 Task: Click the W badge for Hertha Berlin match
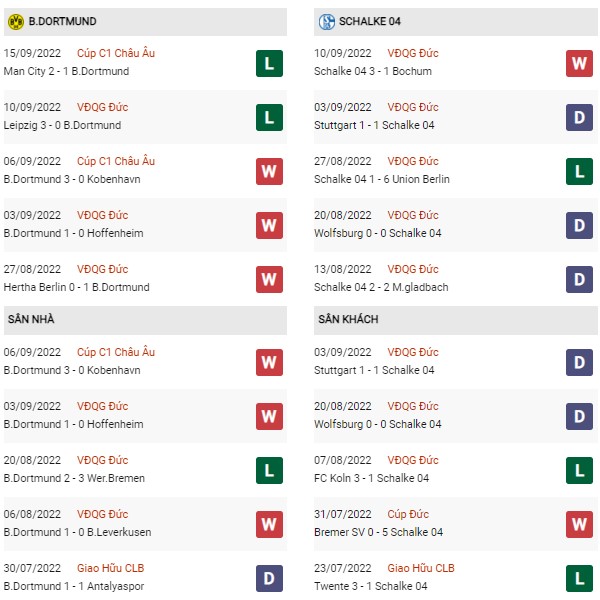point(269,279)
